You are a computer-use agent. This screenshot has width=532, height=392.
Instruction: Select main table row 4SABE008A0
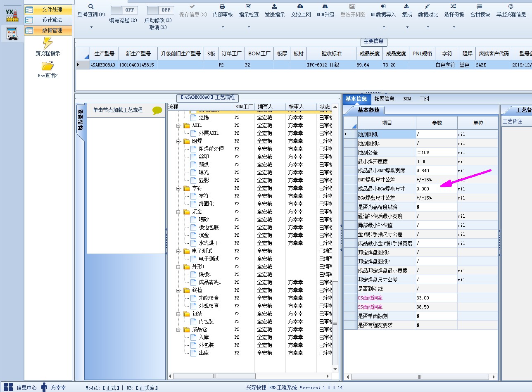(x=304, y=65)
